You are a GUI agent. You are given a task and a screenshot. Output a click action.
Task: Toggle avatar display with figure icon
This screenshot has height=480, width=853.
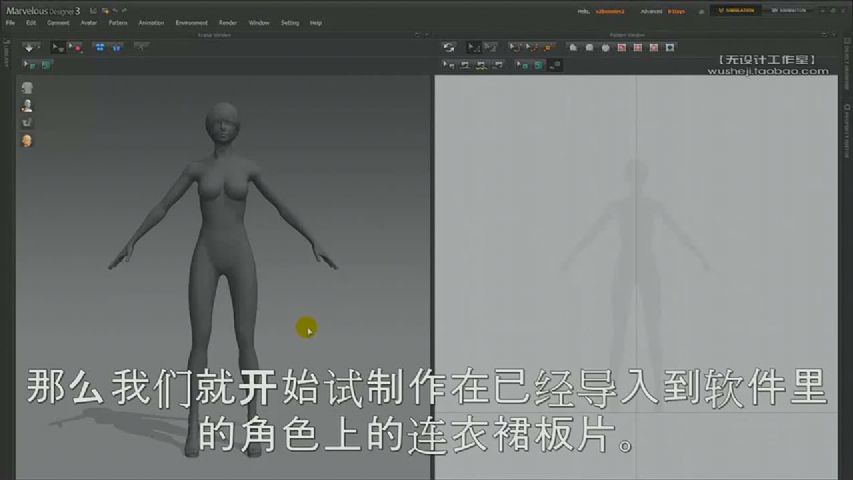click(27, 106)
